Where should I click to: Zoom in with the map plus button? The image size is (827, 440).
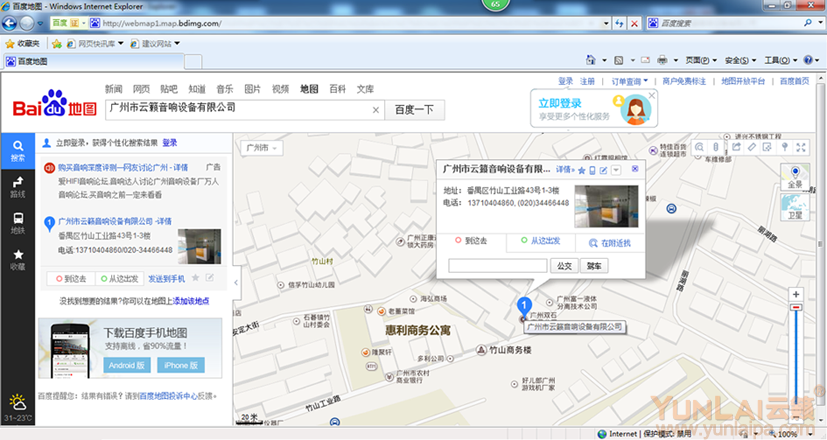tap(796, 294)
